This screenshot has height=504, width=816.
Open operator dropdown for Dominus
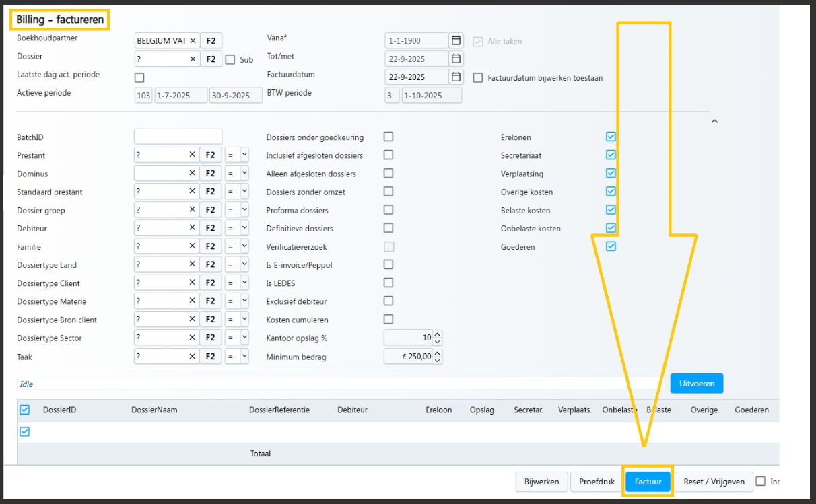tap(244, 174)
